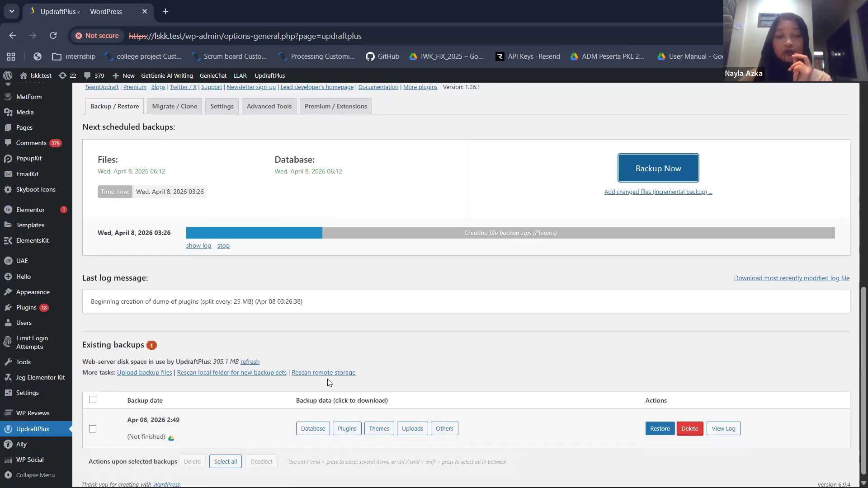Open the Advanced Tools tab
This screenshot has width=868, height=488.
tap(269, 106)
